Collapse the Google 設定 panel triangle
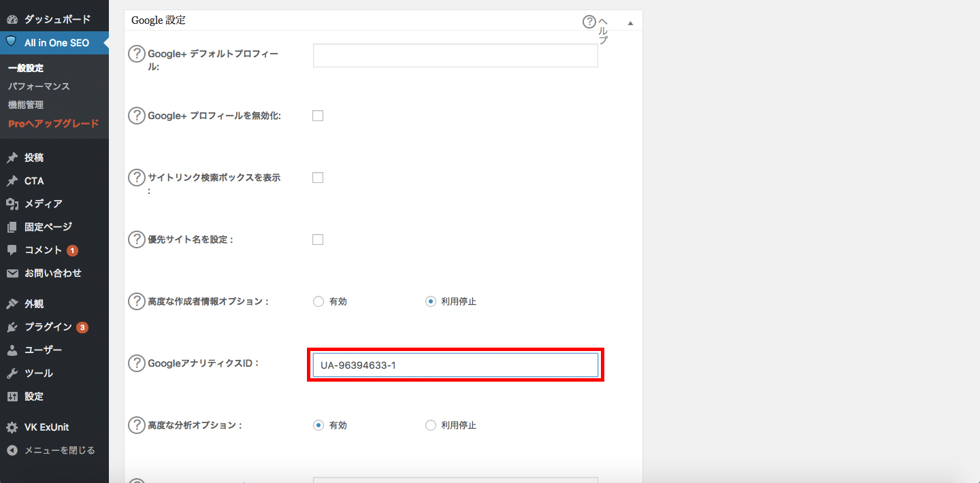Screen dimensions: 980x483 pyautogui.click(x=630, y=22)
